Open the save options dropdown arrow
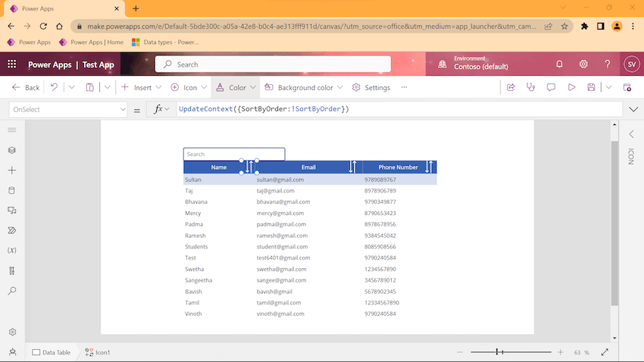 point(608,87)
